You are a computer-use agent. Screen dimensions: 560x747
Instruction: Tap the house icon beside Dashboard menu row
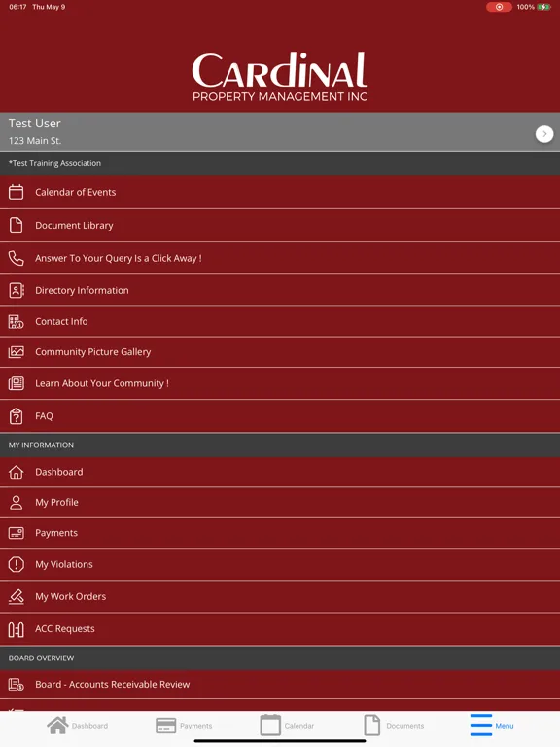coord(16,472)
